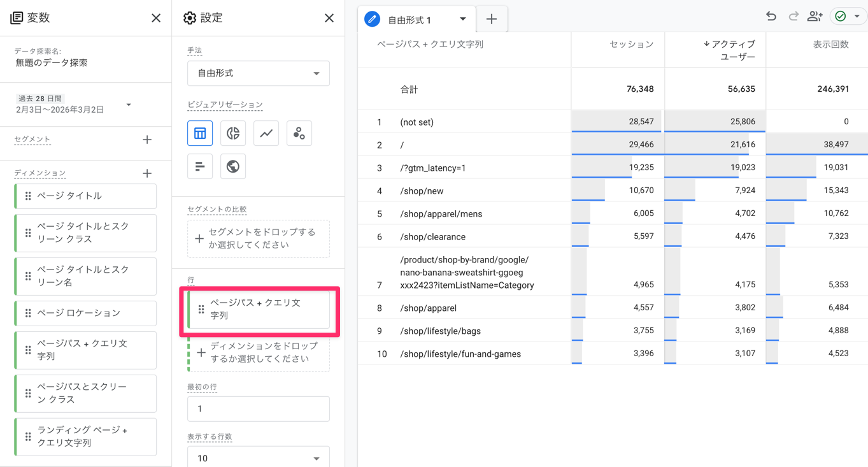Select the donut chart visualization
The height and width of the screenshot is (467, 868).
point(233,133)
